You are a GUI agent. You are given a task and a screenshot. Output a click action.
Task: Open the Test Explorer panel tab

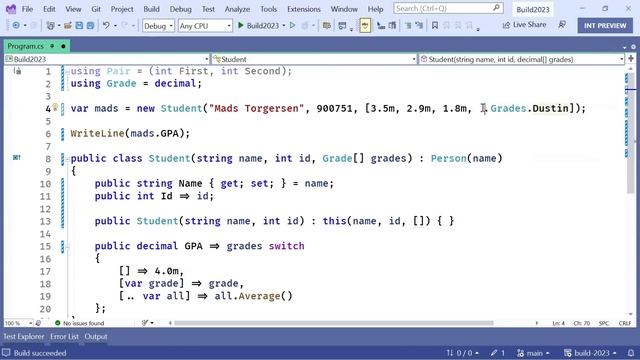pos(24,337)
